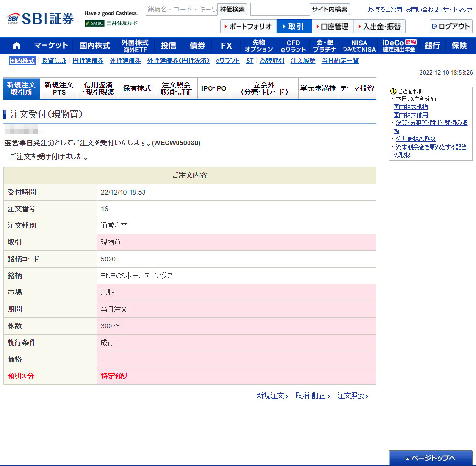Screen dimensions: 476x466
Task: Click the サイト内検索 button
Action: [x=330, y=9]
